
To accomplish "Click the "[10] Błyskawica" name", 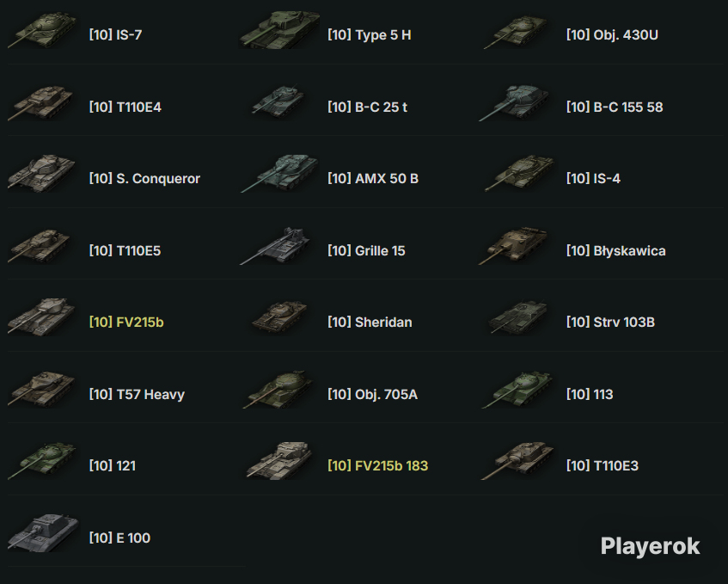I will (x=616, y=251).
